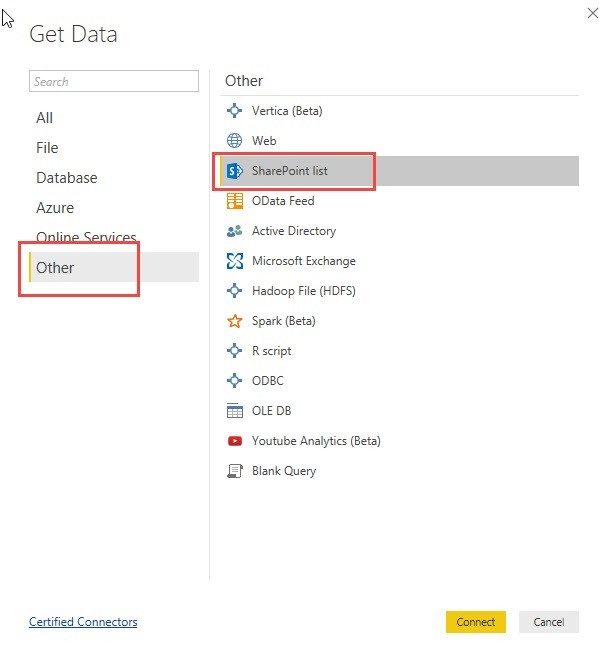609x662 pixels.
Task: Click the Cancel button
Action: [x=549, y=622]
